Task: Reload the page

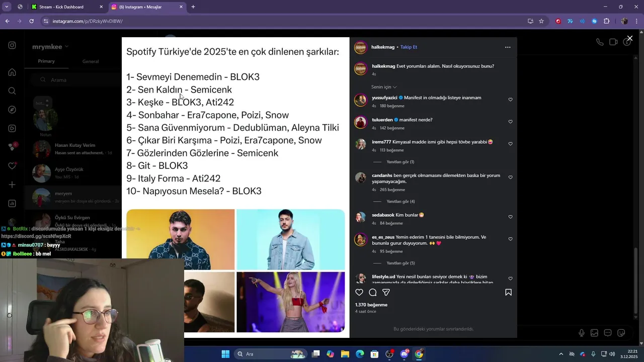Action: coord(31,21)
